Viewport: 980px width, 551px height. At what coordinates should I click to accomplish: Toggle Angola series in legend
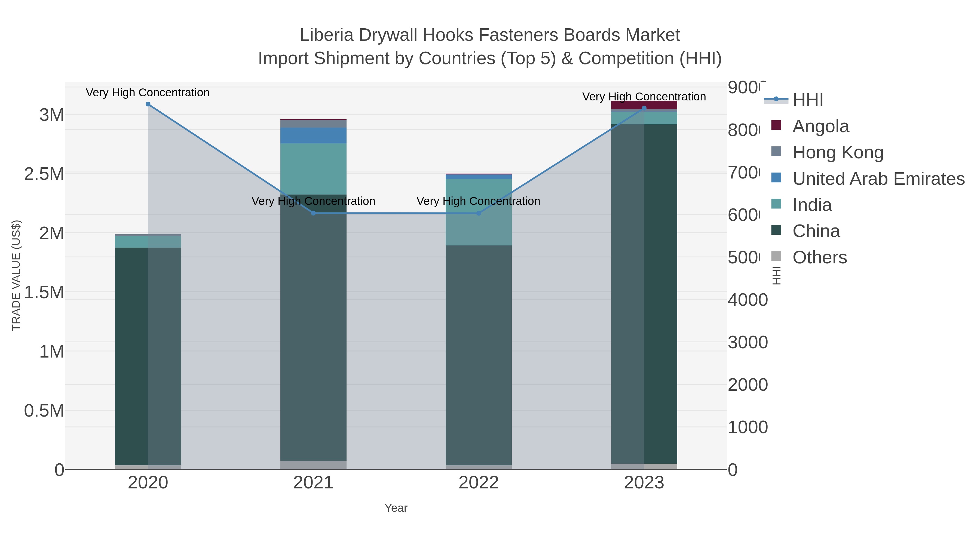click(x=810, y=126)
